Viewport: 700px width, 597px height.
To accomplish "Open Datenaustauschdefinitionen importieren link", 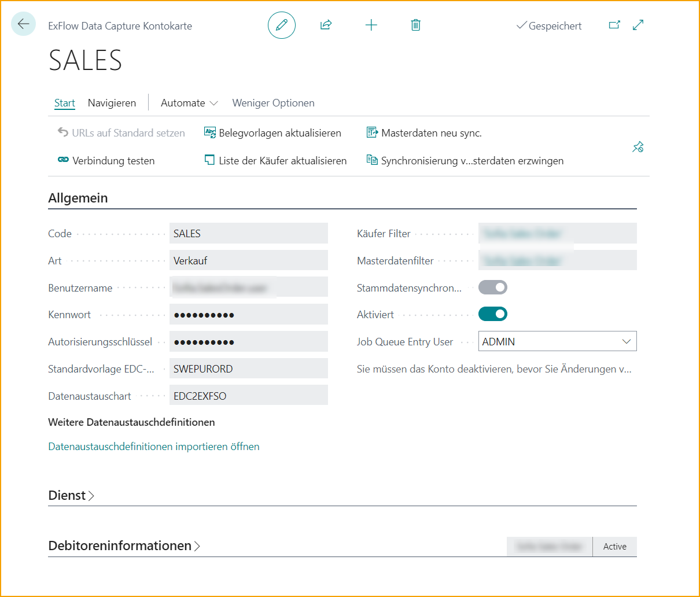I will [153, 446].
